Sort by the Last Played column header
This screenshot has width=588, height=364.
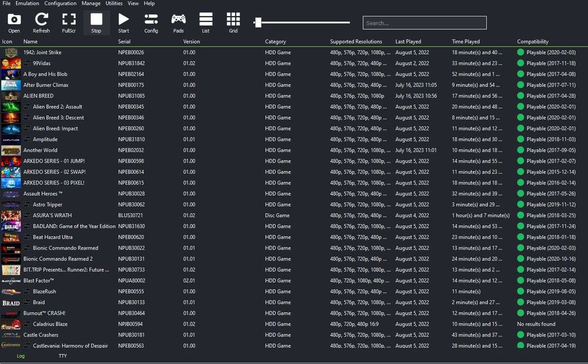(x=408, y=42)
